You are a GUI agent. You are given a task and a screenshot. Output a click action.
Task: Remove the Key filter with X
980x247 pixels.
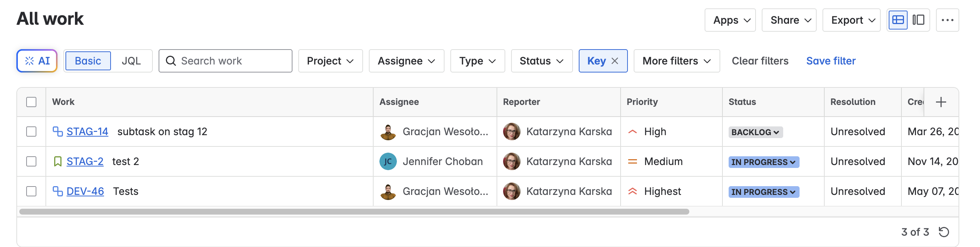point(615,61)
